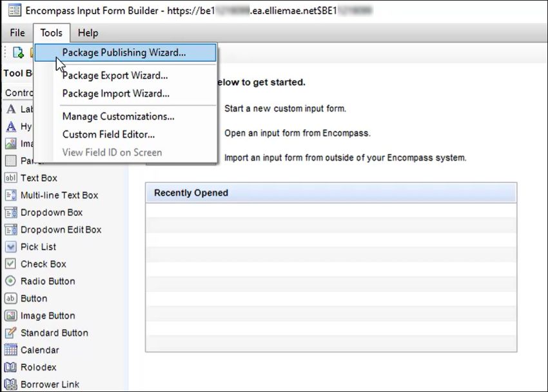Click the new form toolbar icon
548x392 pixels.
[18, 52]
